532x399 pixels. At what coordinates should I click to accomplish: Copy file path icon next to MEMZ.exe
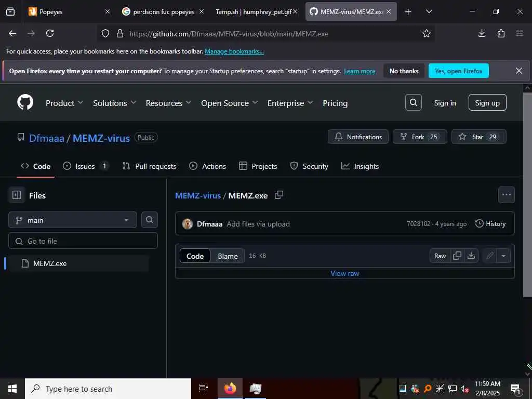pyautogui.click(x=279, y=195)
